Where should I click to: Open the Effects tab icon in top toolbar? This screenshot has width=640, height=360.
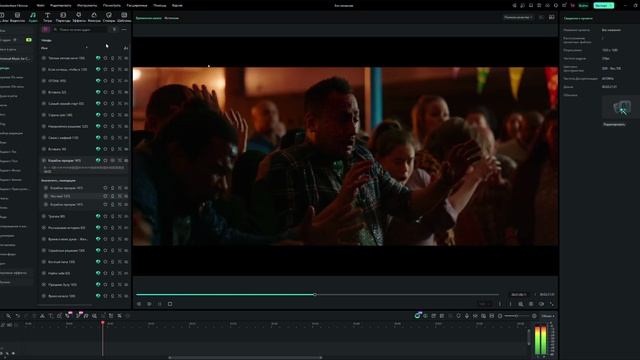point(79,17)
